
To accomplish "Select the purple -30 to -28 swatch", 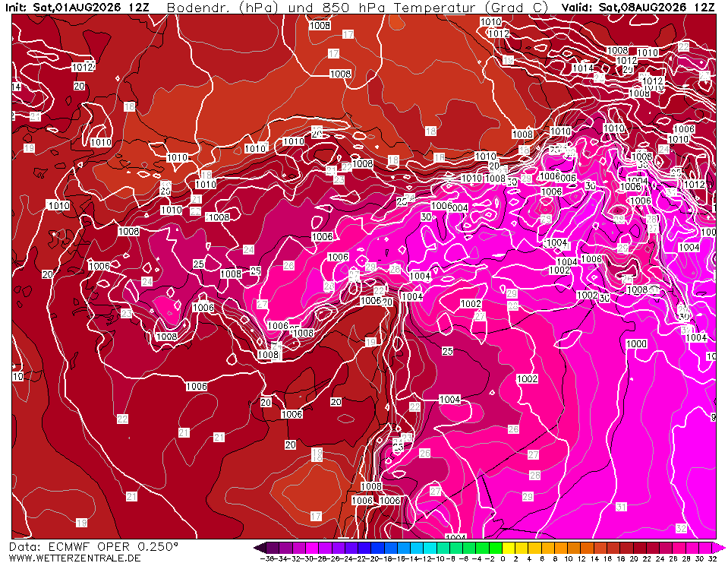I will point(312,548).
